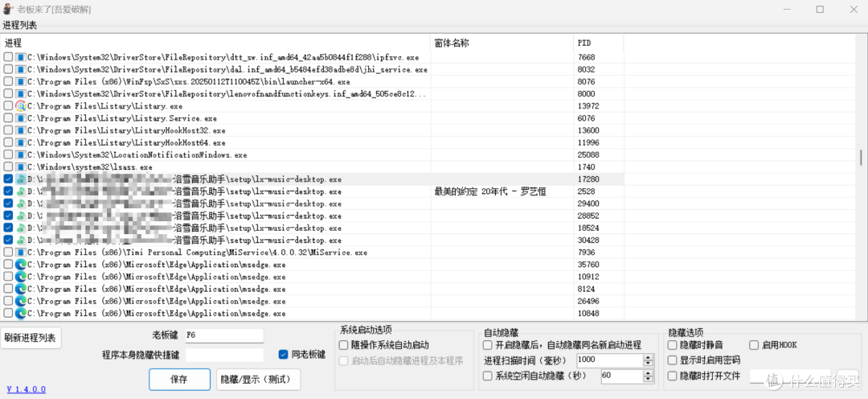Click the Edge icon for PID 35760
Image resolution: width=868 pixels, height=399 pixels.
point(20,265)
